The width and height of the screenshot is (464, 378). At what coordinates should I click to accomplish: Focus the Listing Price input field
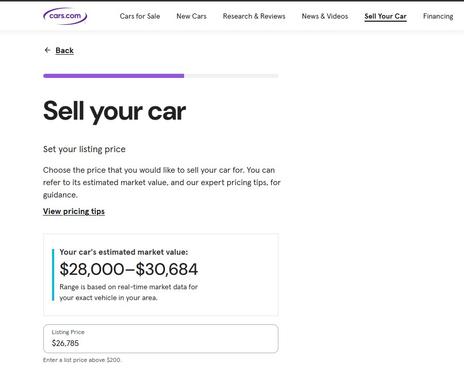[x=161, y=339]
